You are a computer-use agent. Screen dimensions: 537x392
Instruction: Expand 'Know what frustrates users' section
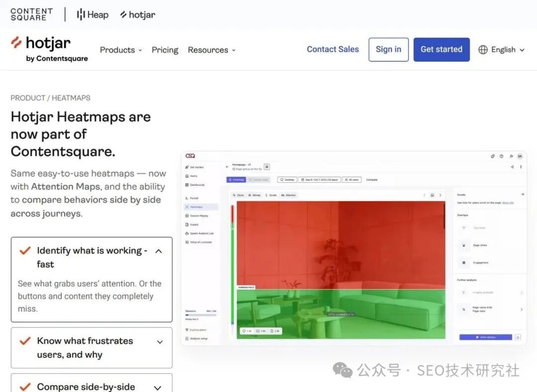(160, 342)
